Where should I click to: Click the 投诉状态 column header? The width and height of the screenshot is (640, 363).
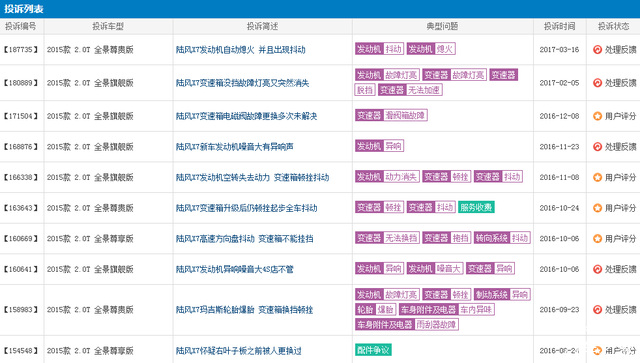point(613,27)
